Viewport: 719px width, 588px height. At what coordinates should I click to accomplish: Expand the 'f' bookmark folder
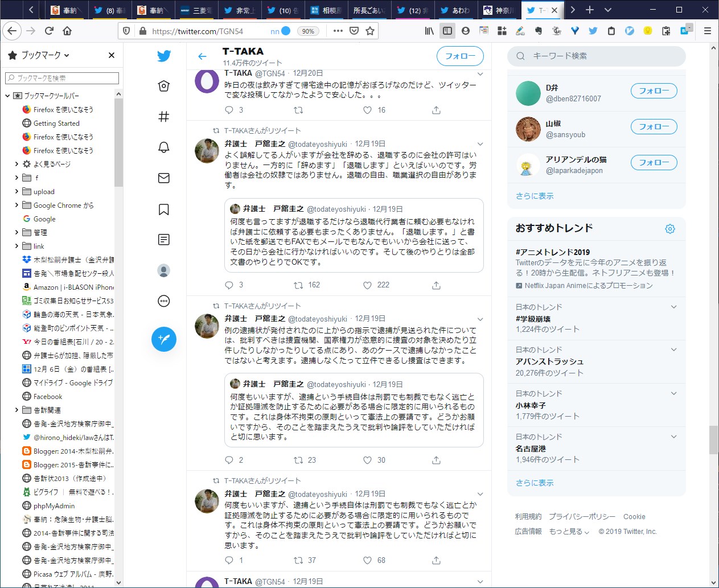pyautogui.click(x=17, y=178)
